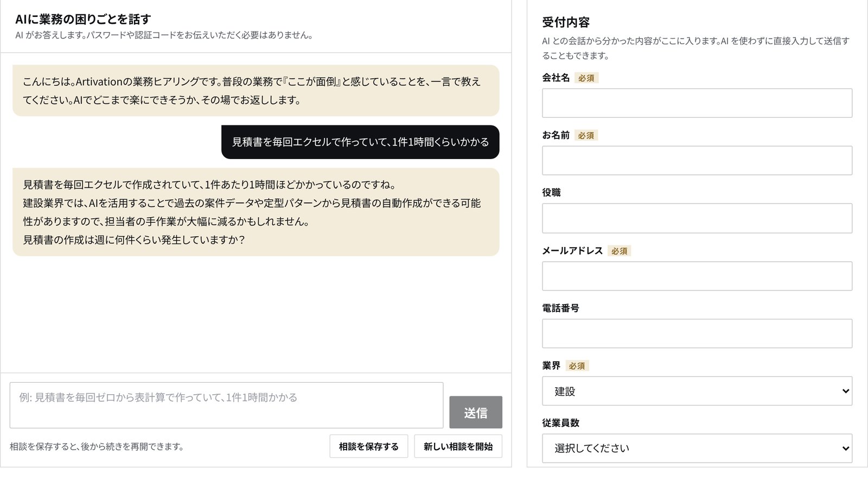Click the メールアドレス input field
The width and height of the screenshot is (868, 480).
coord(697,276)
